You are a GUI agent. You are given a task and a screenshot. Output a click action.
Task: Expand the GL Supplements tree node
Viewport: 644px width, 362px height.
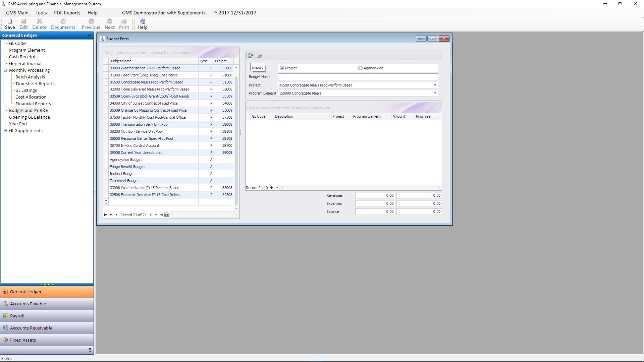[x=5, y=131]
